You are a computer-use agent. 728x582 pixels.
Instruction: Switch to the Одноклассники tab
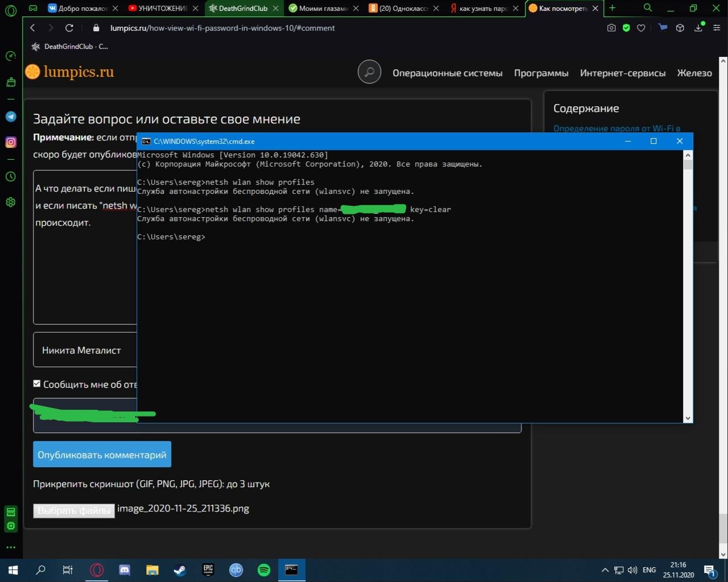coord(404,8)
